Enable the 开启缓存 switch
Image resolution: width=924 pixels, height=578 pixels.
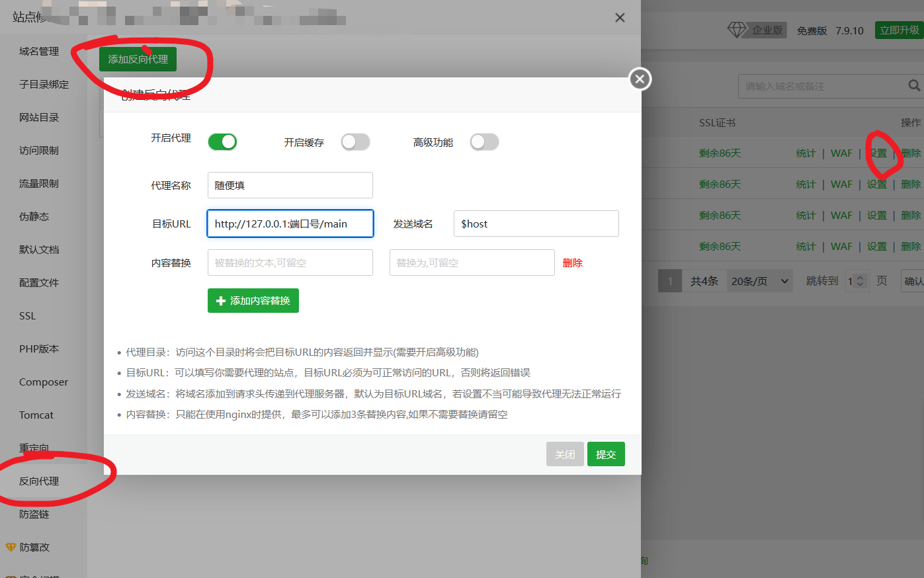pyautogui.click(x=355, y=142)
